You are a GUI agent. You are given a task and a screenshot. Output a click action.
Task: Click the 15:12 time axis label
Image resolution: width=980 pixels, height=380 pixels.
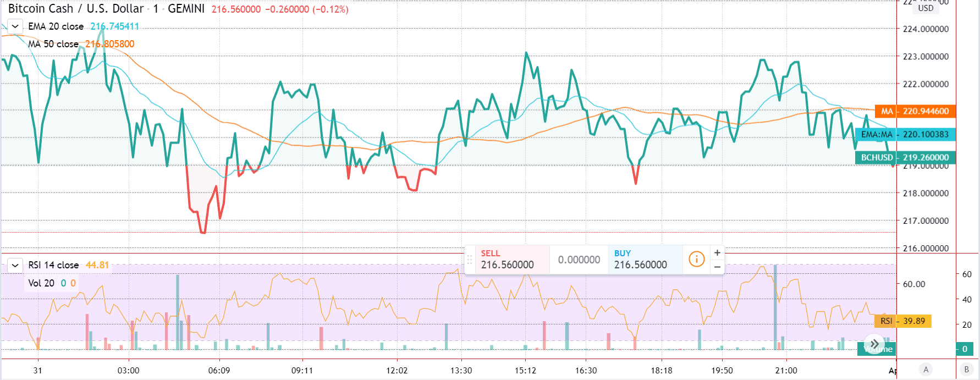(x=525, y=371)
